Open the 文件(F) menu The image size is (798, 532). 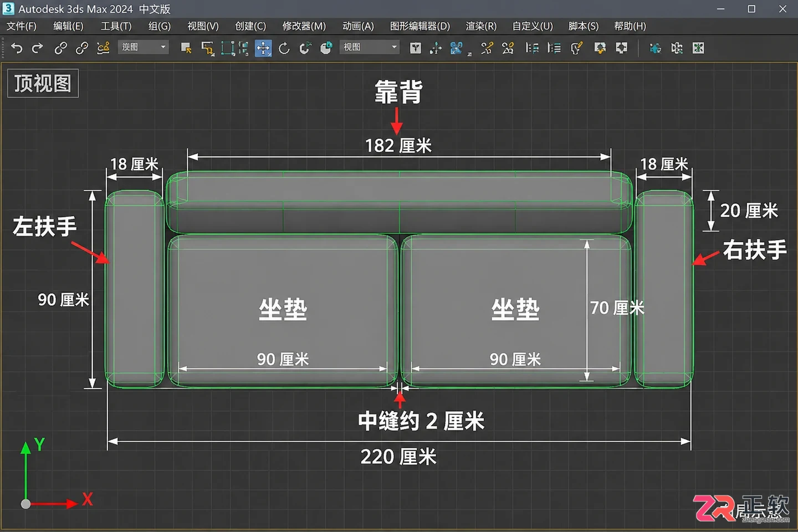22,26
